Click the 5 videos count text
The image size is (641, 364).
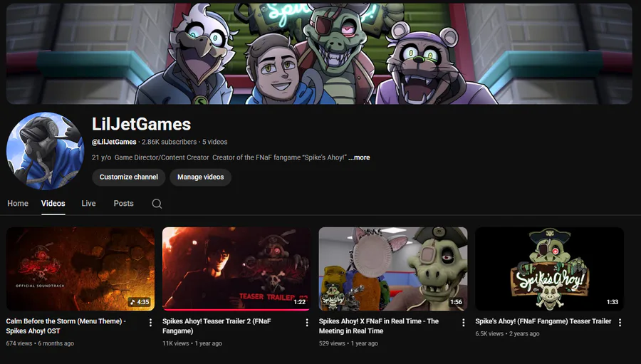pos(215,142)
